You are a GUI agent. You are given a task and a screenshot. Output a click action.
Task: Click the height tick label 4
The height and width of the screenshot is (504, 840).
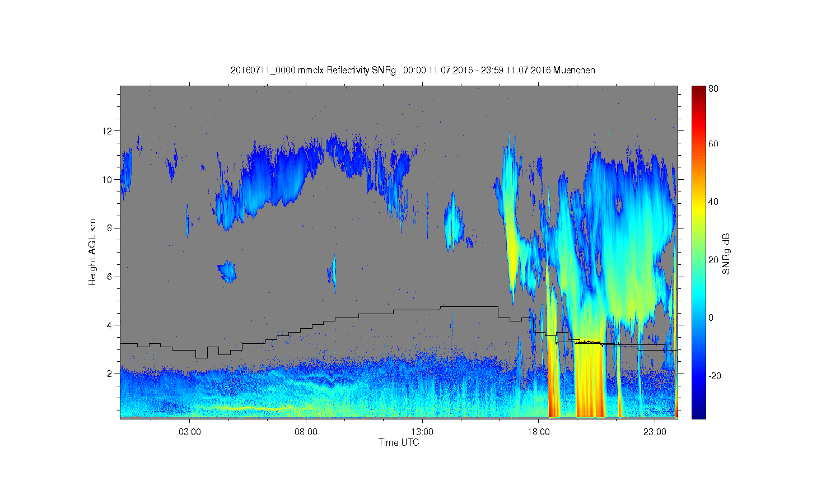110,325
